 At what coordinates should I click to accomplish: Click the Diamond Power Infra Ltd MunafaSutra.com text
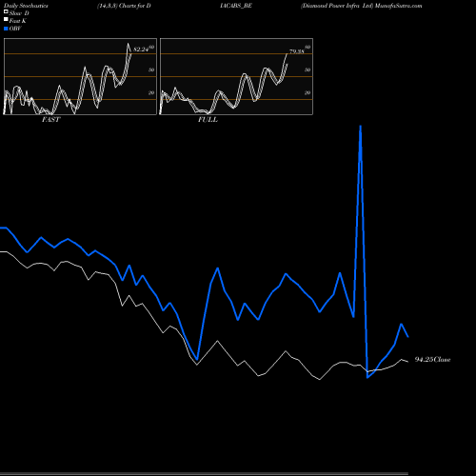[362, 6]
